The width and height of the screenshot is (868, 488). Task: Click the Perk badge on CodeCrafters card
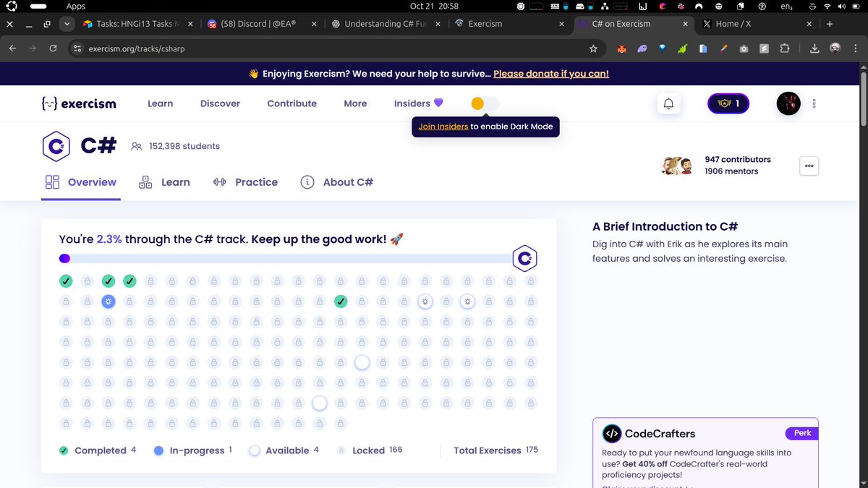pos(802,433)
